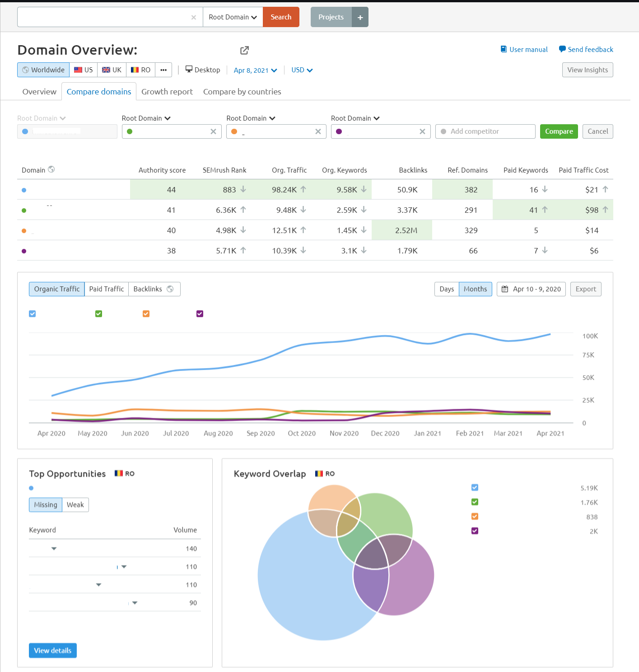Open the USD currency dropdown

tap(302, 70)
